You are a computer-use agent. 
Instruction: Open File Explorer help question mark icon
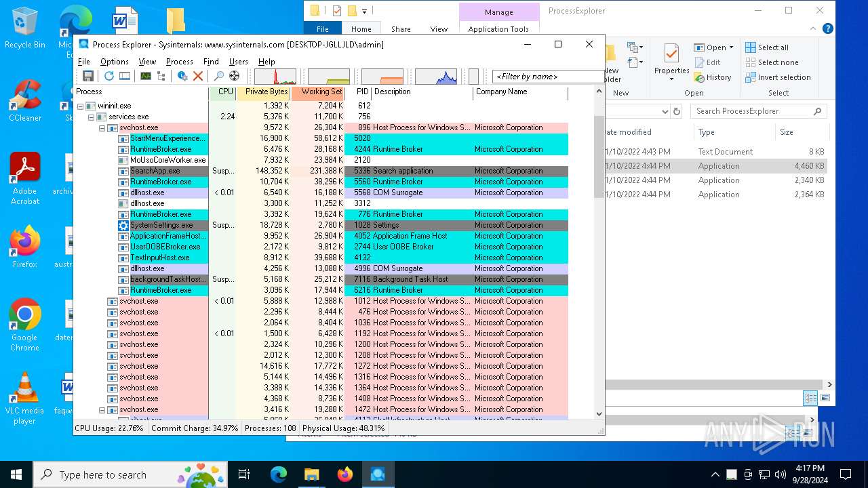(828, 28)
